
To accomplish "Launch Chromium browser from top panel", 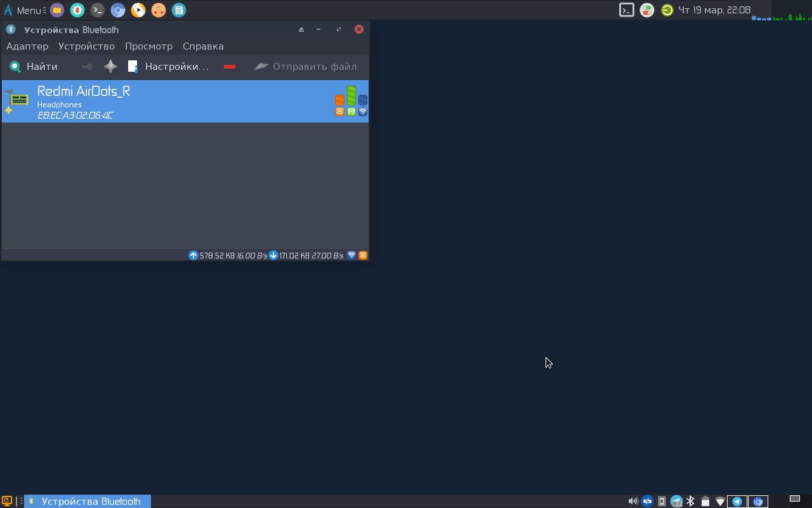I will click(x=117, y=10).
